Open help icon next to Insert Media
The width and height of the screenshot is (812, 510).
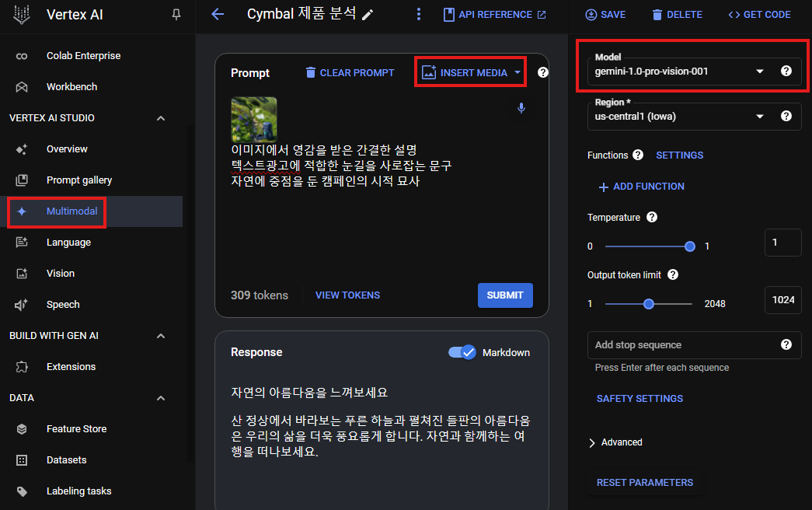542,72
